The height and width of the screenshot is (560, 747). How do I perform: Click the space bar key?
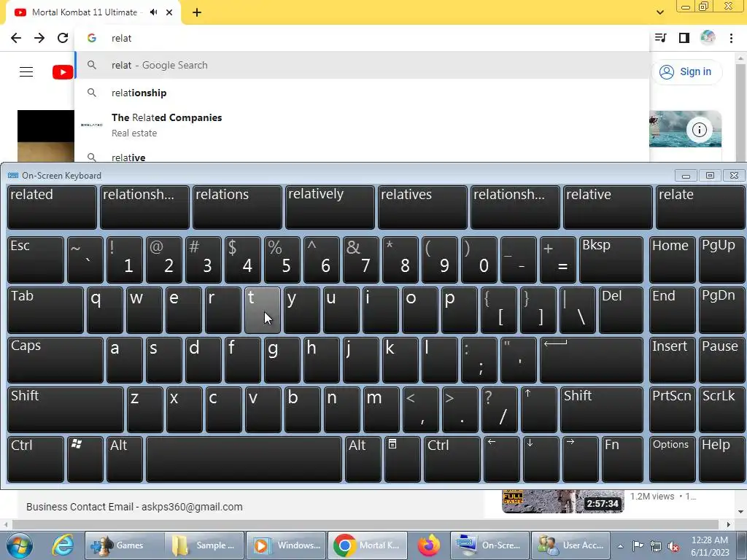pos(244,459)
